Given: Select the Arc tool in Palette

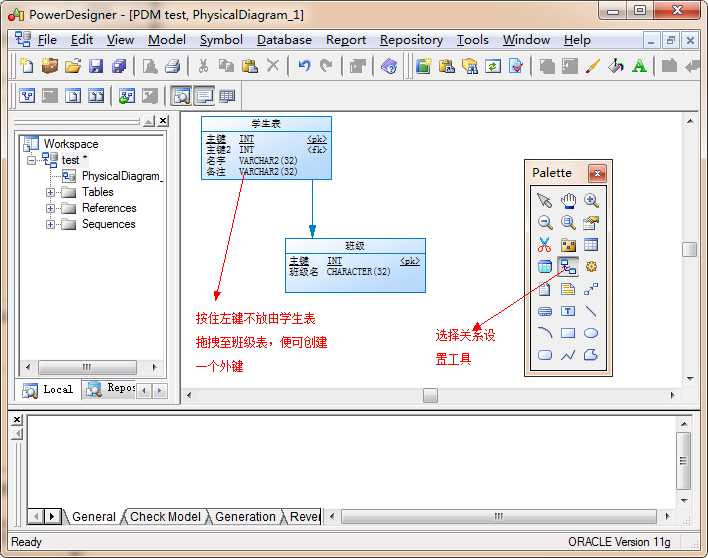Looking at the screenshot, I should 545,333.
